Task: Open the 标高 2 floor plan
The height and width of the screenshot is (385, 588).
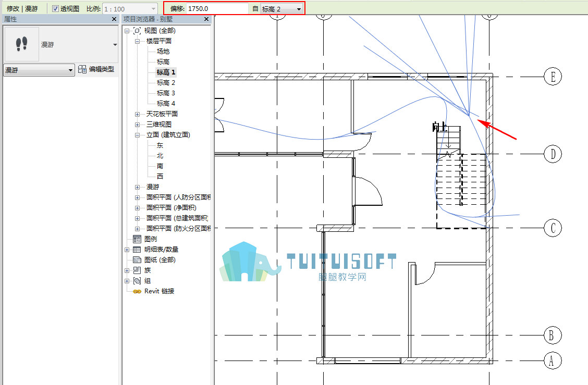Action: (x=166, y=83)
